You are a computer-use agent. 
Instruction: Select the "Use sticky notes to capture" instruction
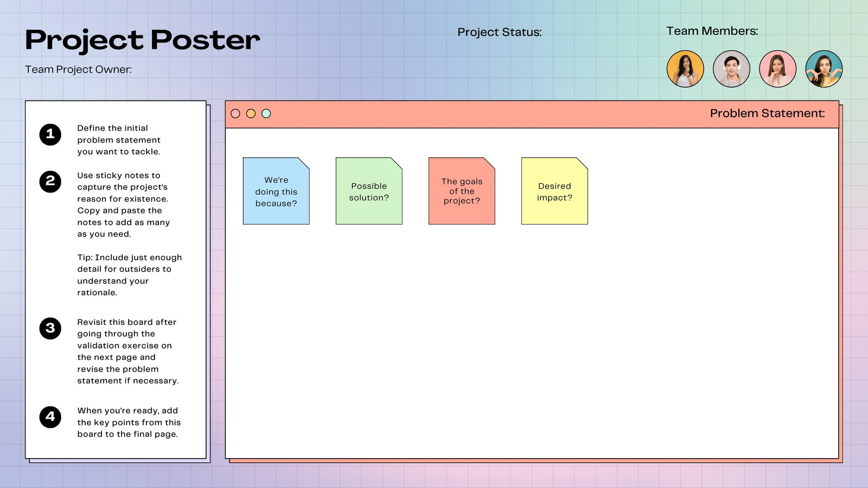(x=124, y=204)
